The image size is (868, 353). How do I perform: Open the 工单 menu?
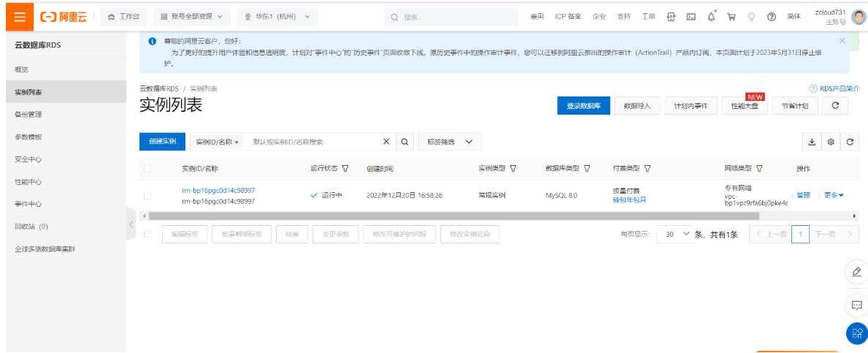coord(648,17)
